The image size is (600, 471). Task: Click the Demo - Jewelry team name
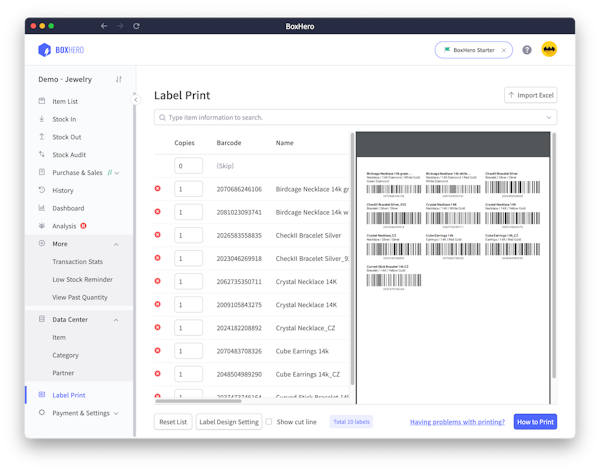point(65,79)
